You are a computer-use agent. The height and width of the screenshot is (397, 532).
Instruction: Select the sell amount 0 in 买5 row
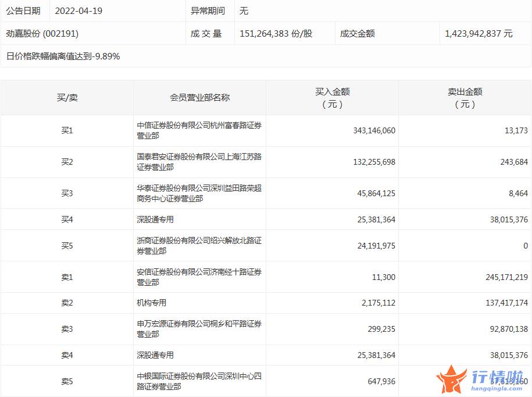(526, 246)
